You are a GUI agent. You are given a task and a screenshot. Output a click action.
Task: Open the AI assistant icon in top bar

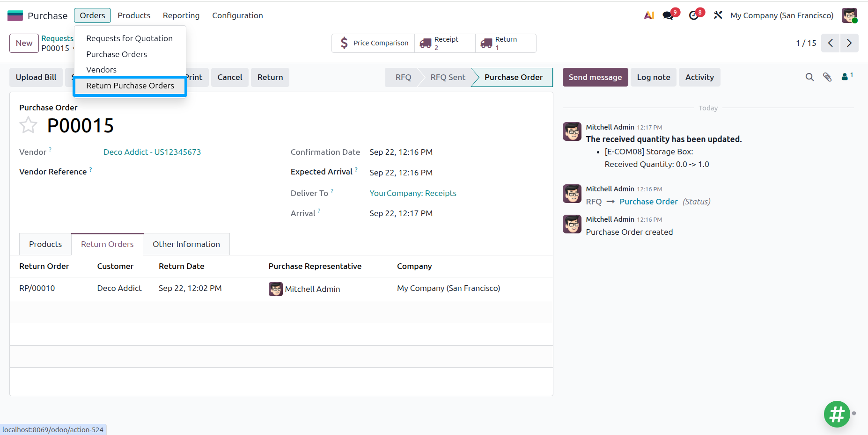[649, 15]
